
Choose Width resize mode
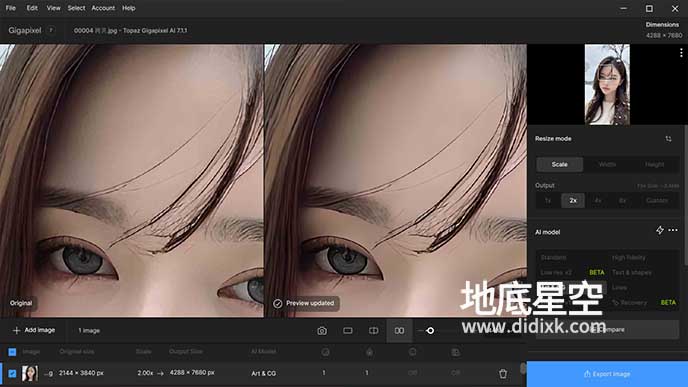point(607,165)
